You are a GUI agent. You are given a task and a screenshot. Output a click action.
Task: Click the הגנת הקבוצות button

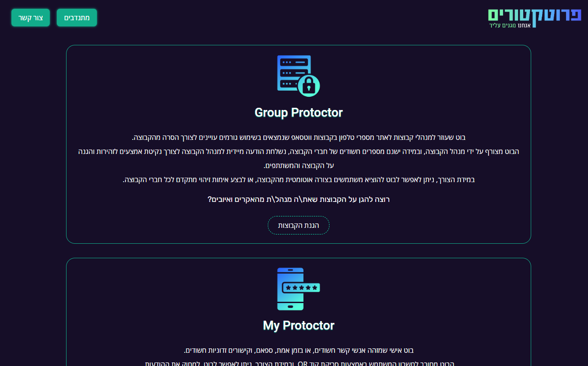pos(299,225)
